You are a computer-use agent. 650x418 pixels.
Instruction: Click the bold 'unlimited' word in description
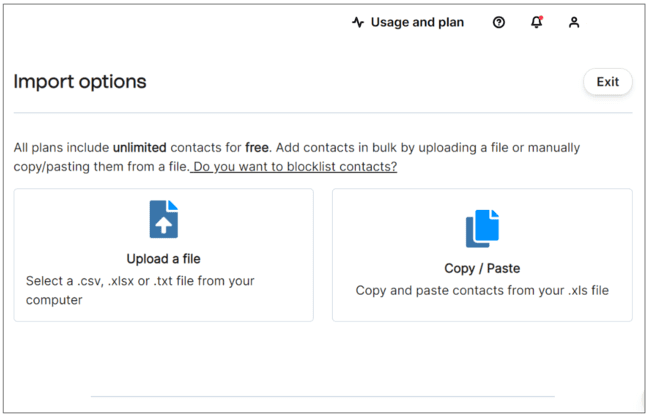147,147
